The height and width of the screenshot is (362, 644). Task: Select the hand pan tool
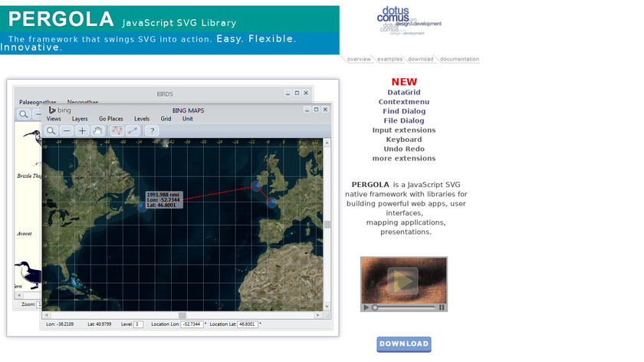pyautogui.click(x=97, y=130)
